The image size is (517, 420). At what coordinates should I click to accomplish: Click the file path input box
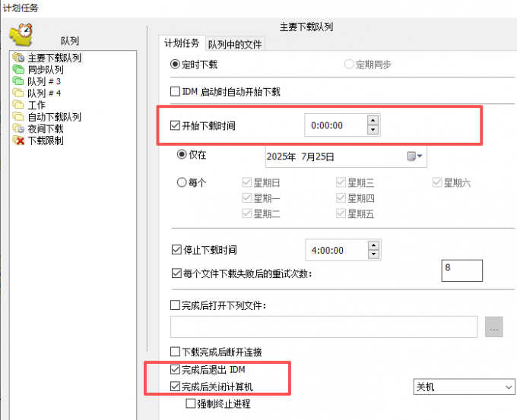click(324, 327)
